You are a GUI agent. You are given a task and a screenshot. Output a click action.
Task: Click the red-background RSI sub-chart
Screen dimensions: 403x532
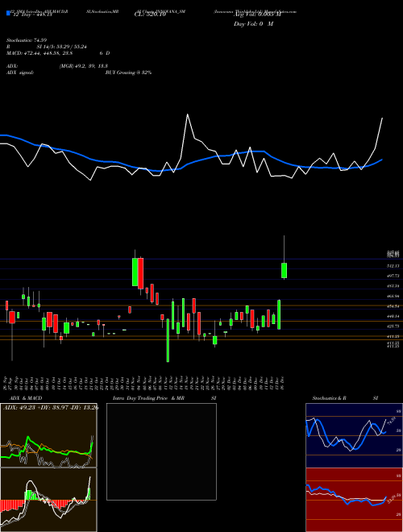pyautogui.click(x=354, y=500)
